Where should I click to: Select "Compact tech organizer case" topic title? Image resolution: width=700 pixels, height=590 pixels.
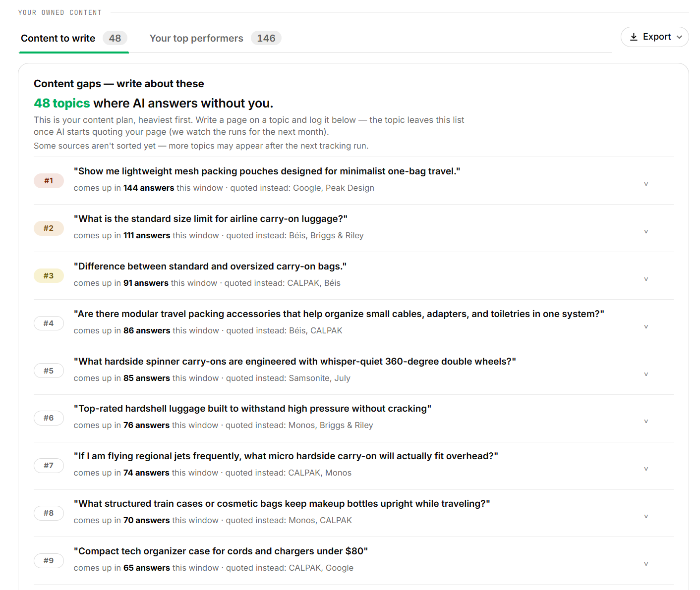click(x=221, y=551)
